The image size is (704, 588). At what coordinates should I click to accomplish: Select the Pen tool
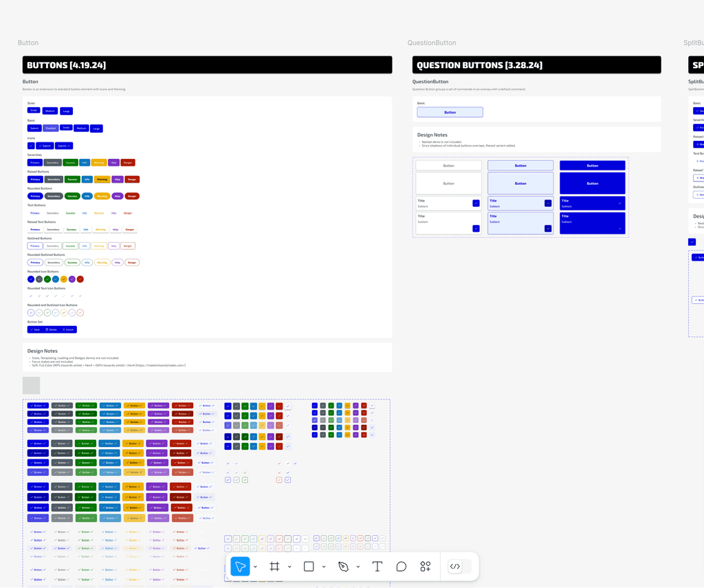tap(344, 567)
